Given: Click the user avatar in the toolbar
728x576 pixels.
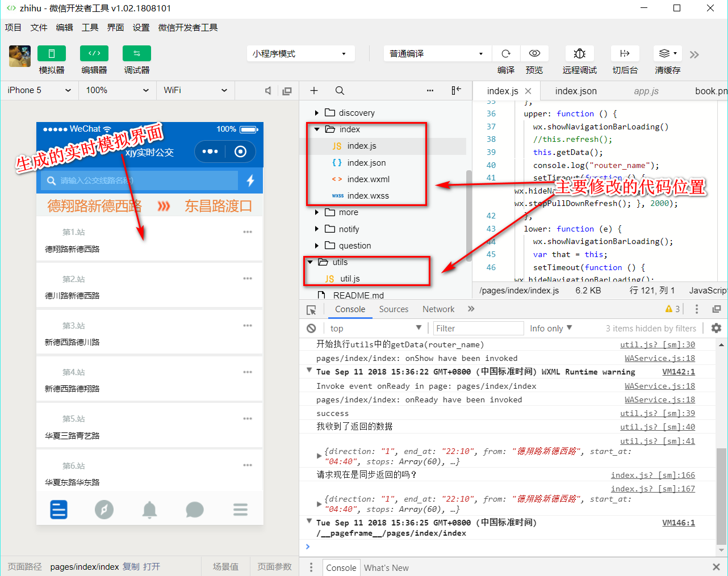Looking at the screenshot, I should [x=20, y=56].
